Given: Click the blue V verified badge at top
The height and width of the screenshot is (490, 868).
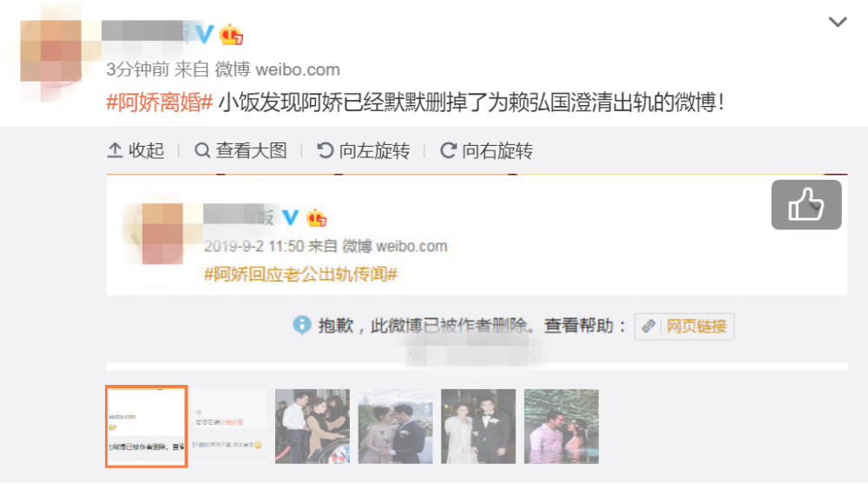Looking at the screenshot, I should tap(204, 34).
